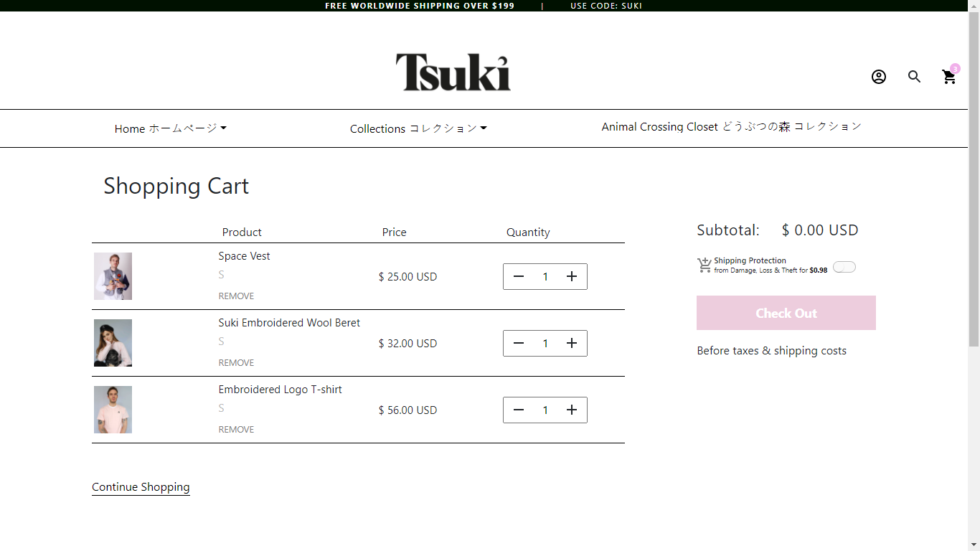980x551 pixels.
Task: Decrease Embroidered Logo T-shirt quantity
Action: 519,410
